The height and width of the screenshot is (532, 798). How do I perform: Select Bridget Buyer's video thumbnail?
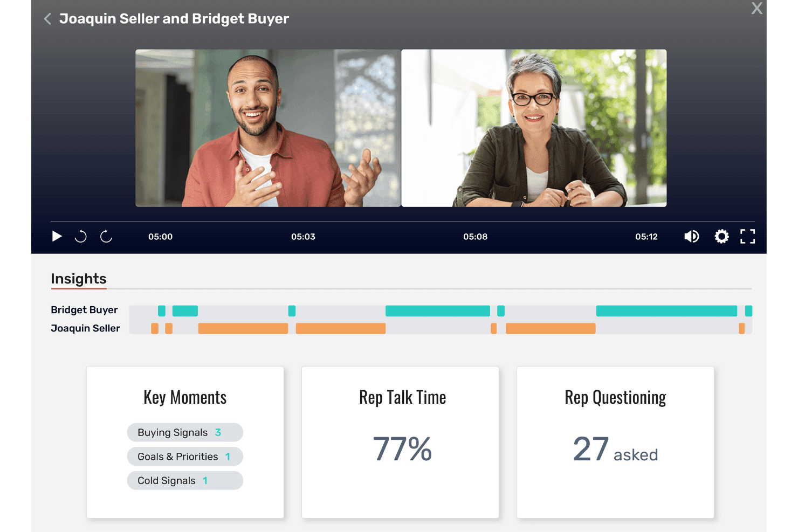point(534,128)
